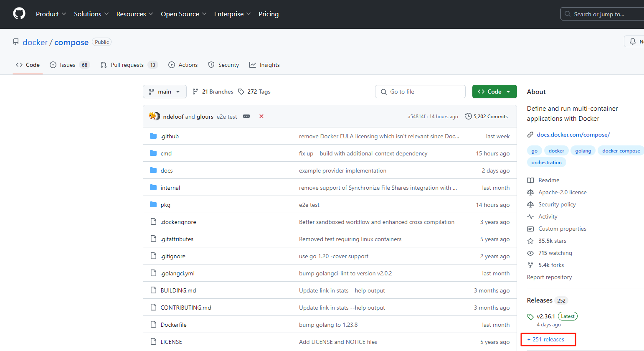
Task: Click the Dockerfile file icon
Action: (153, 325)
